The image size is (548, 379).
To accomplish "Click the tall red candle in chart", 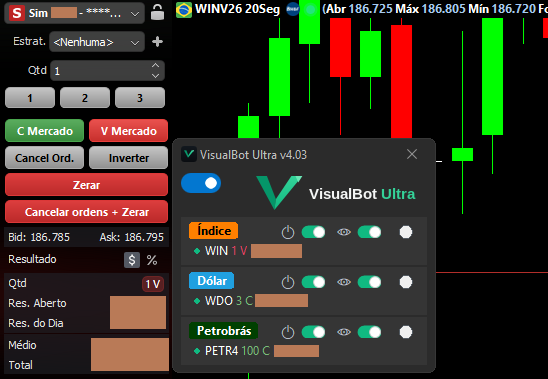I will (401, 81).
